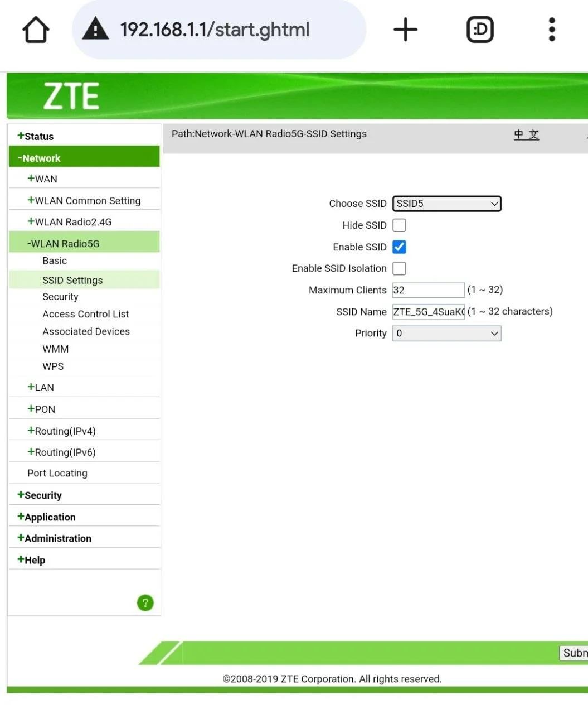The width and height of the screenshot is (588, 714).
Task: Open the WMM page
Action: tap(56, 349)
